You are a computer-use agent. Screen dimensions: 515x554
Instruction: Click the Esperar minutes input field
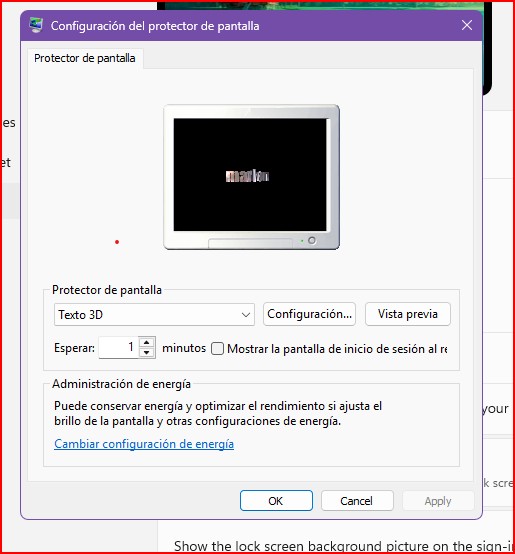coord(118,348)
